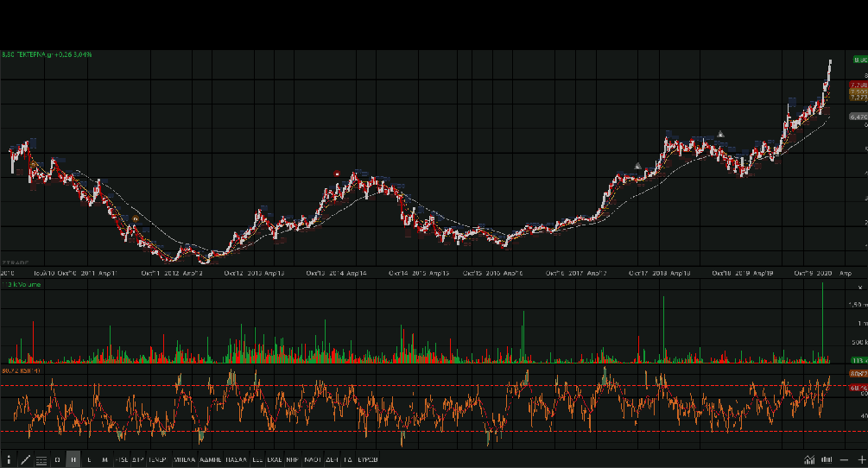Open the indicators chart icon

[x=809, y=459]
